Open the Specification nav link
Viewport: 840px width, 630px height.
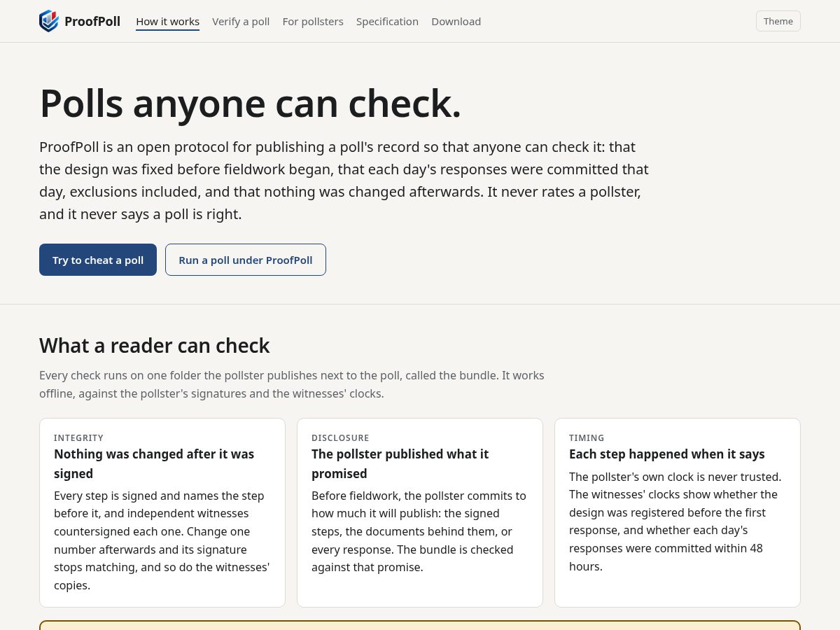tap(387, 22)
